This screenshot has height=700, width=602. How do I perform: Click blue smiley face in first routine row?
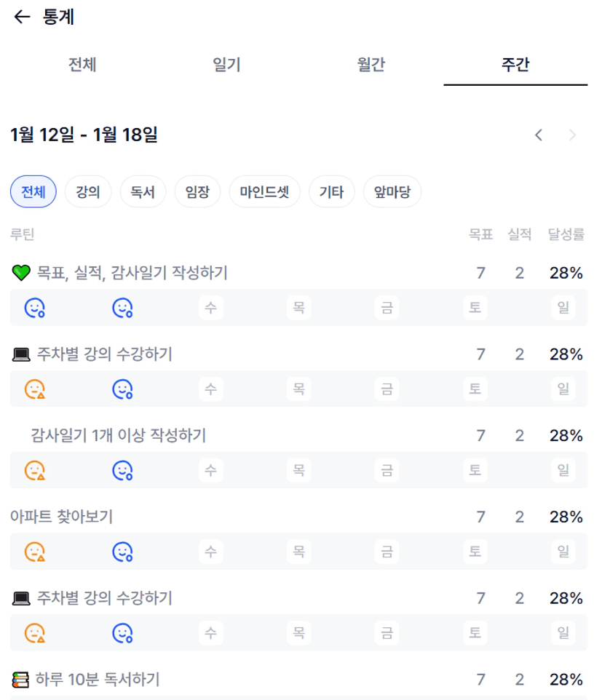(34, 309)
